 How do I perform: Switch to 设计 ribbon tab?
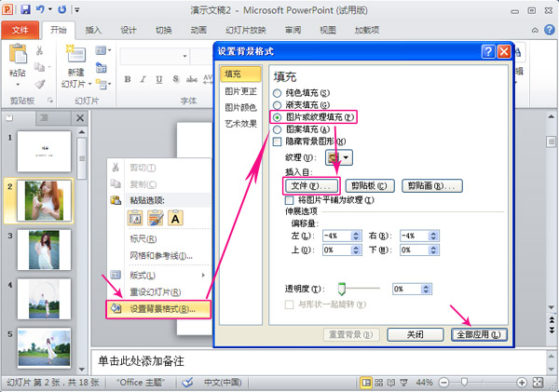tap(128, 30)
